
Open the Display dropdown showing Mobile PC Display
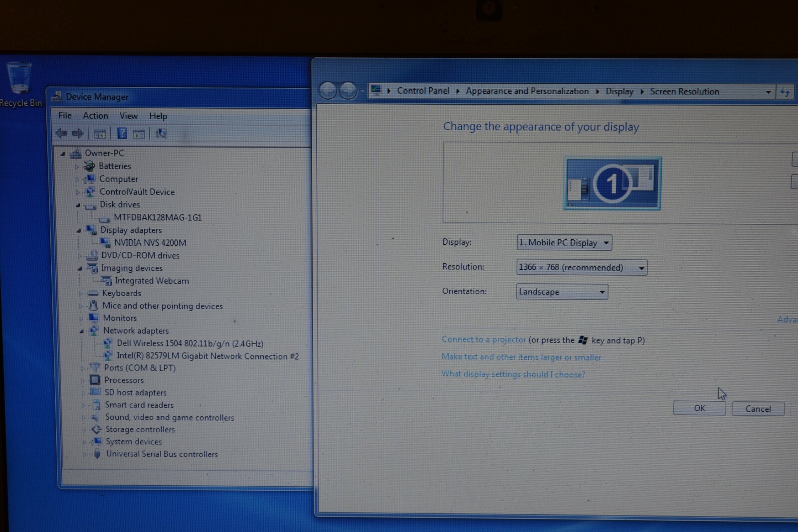coord(564,243)
